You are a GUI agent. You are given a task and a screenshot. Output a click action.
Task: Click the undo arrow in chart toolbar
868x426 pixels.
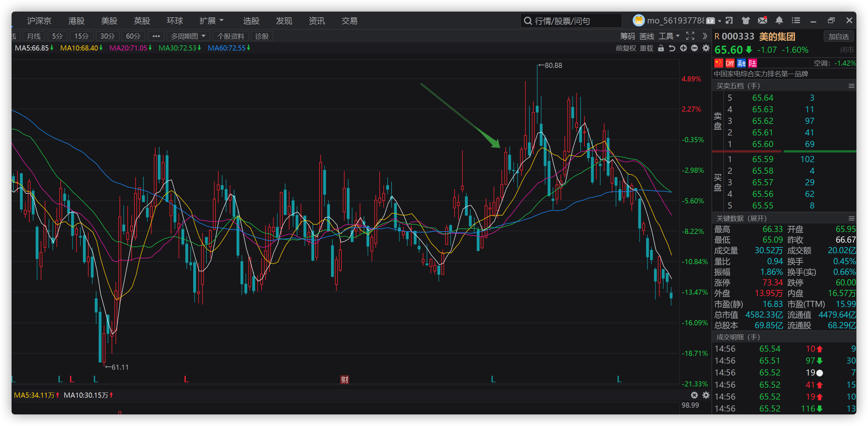672,48
